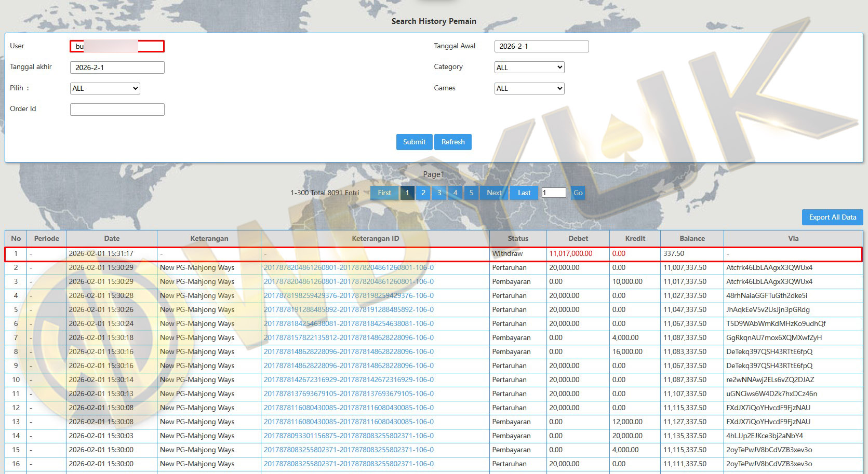Click the Refresh button
The width and height of the screenshot is (868, 474).
pos(453,142)
